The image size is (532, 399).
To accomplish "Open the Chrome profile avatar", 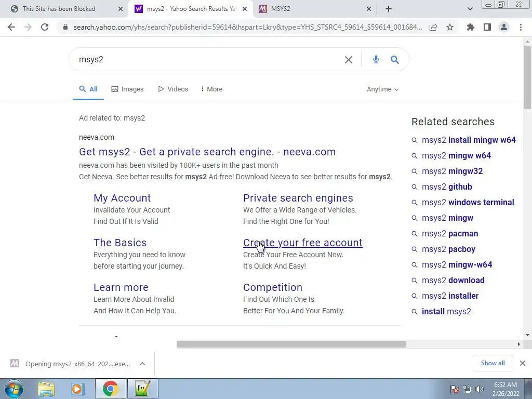I will [x=504, y=27].
